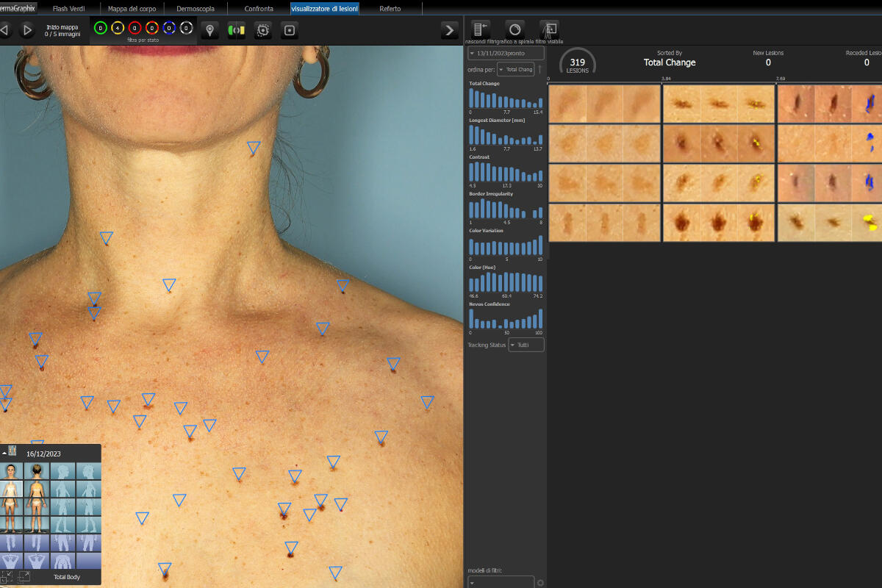Go to the next map image arrow

[x=27, y=30]
